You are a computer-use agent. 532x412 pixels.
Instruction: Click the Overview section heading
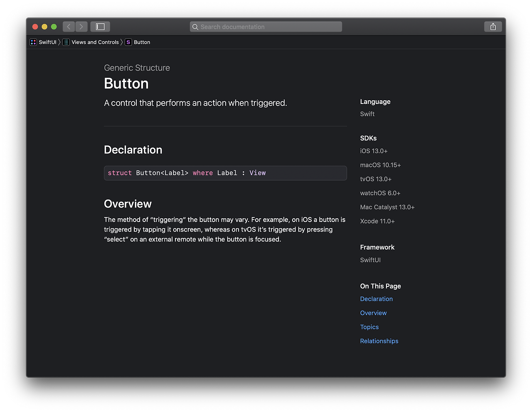point(128,204)
